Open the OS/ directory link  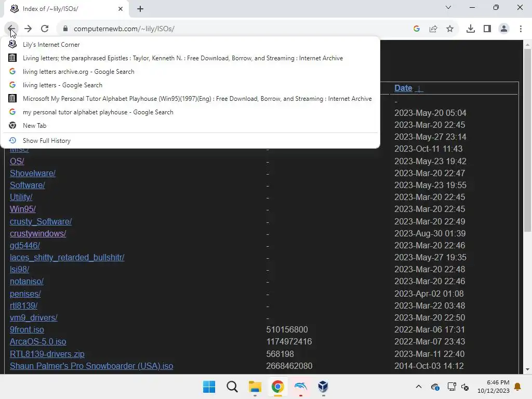[x=17, y=161]
